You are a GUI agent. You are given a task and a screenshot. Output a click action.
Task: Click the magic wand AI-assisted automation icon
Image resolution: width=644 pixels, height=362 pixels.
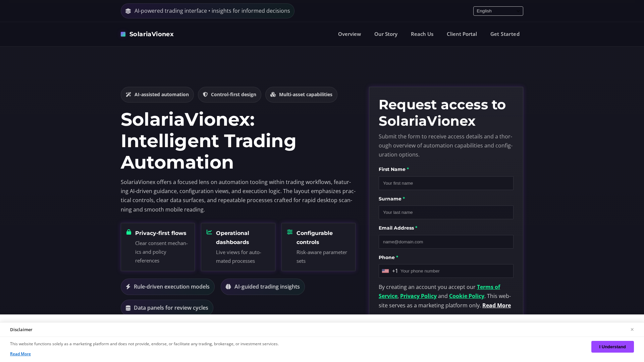tap(128, 95)
